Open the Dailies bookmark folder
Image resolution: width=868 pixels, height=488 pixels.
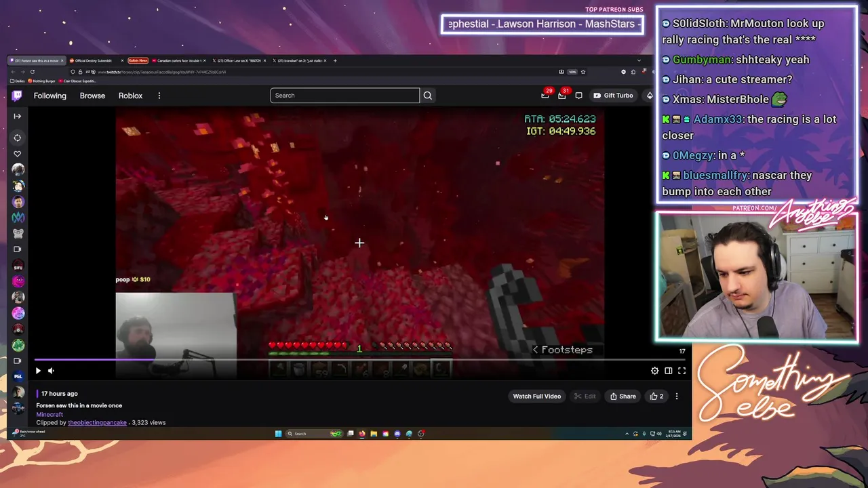click(x=18, y=81)
